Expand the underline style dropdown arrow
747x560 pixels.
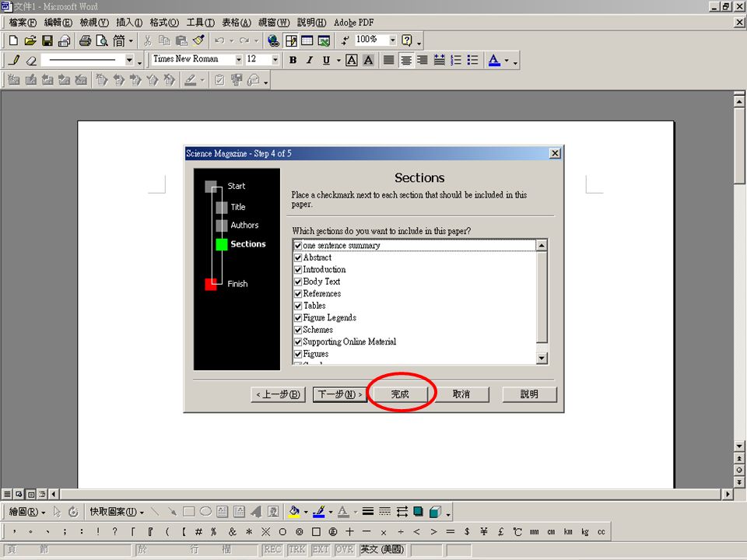point(338,61)
